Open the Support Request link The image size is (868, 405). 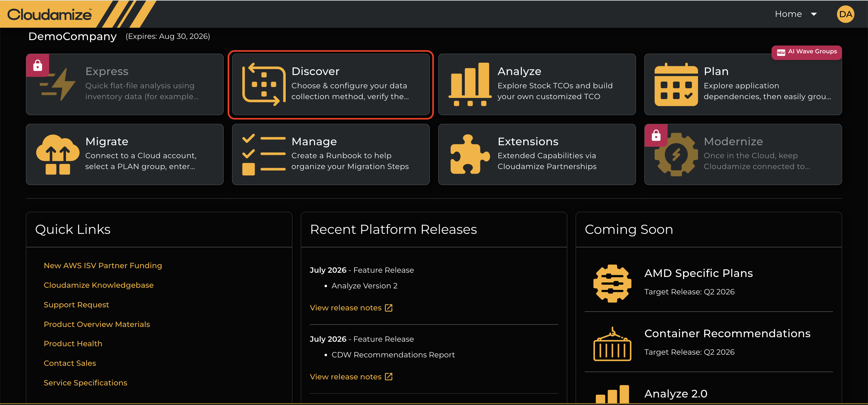tap(77, 305)
